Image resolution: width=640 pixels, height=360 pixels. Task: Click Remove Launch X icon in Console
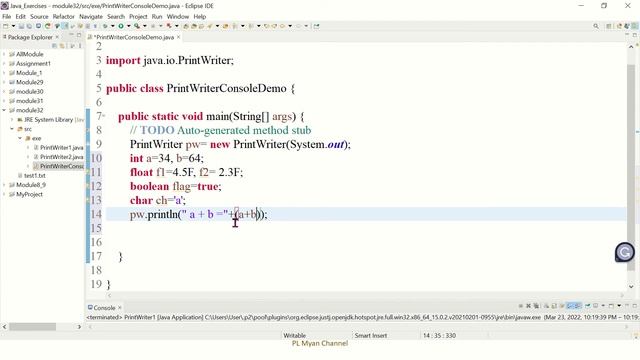coord(528,306)
